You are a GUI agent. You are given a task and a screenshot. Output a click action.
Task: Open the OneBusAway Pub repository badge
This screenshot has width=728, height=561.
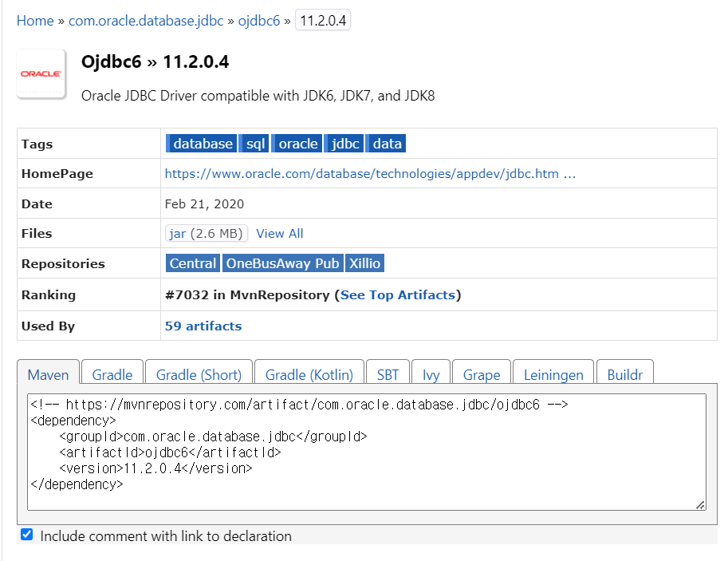283,263
